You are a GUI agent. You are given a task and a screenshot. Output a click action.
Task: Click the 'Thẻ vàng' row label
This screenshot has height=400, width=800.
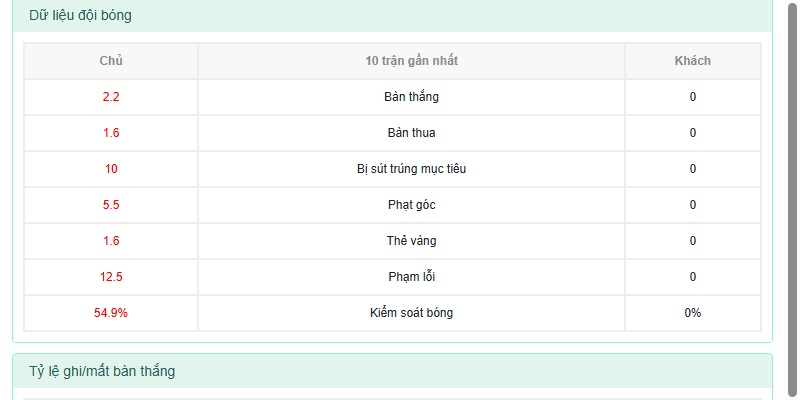tap(411, 241)
